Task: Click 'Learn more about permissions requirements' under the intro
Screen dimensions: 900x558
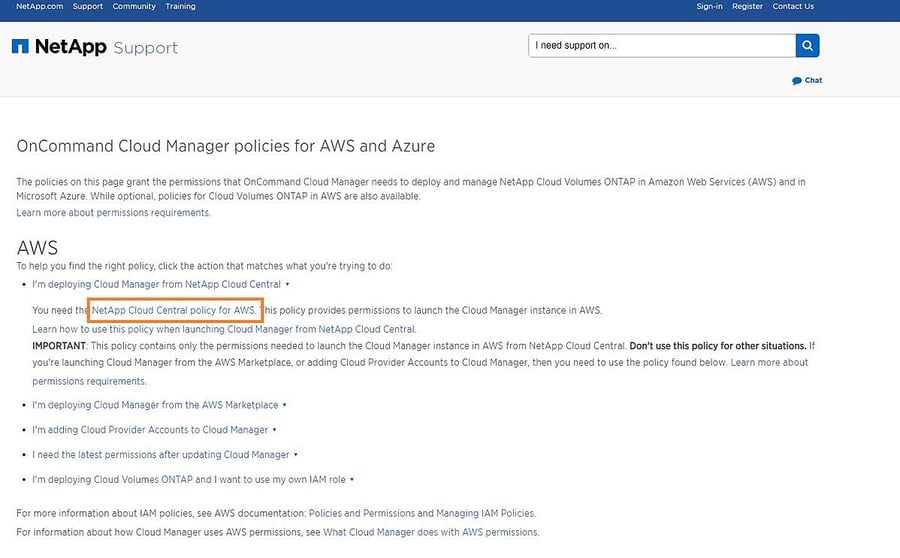Action: (113, 213)
